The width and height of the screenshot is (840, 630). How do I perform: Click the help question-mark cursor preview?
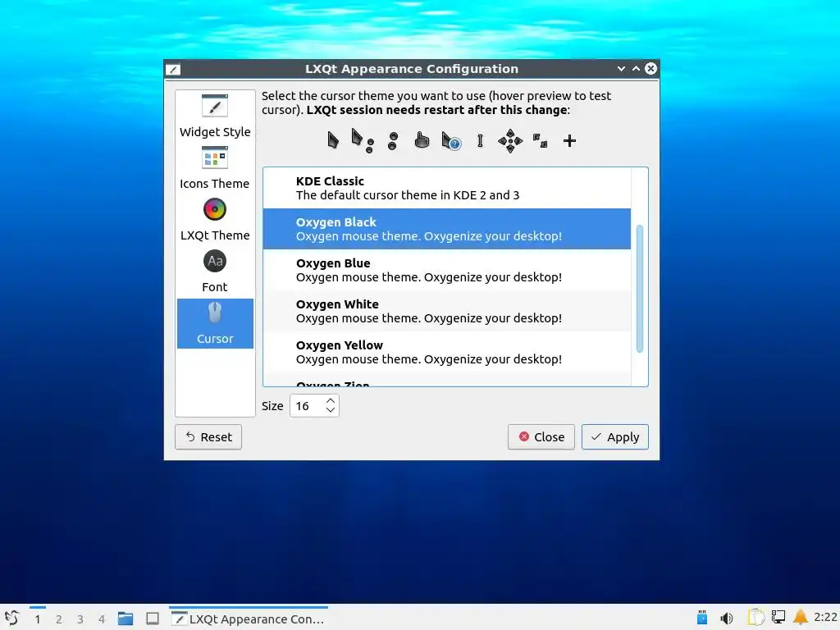tap(451, 141)
